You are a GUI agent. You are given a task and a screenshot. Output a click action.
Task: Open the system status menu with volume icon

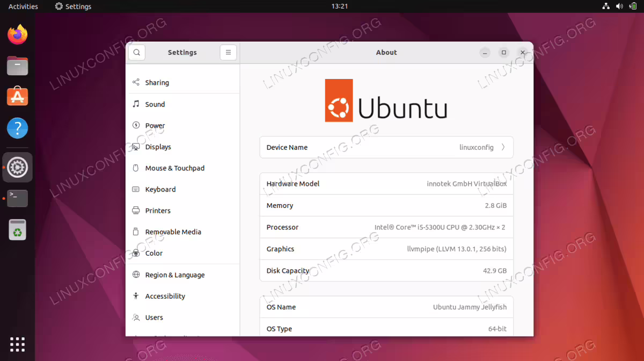tap(619, 6)
